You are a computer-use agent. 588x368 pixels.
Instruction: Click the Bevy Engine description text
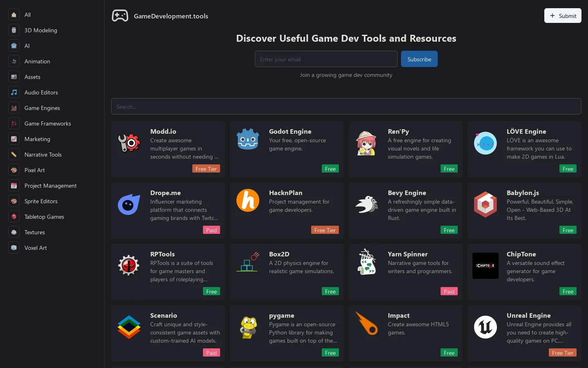422,210
